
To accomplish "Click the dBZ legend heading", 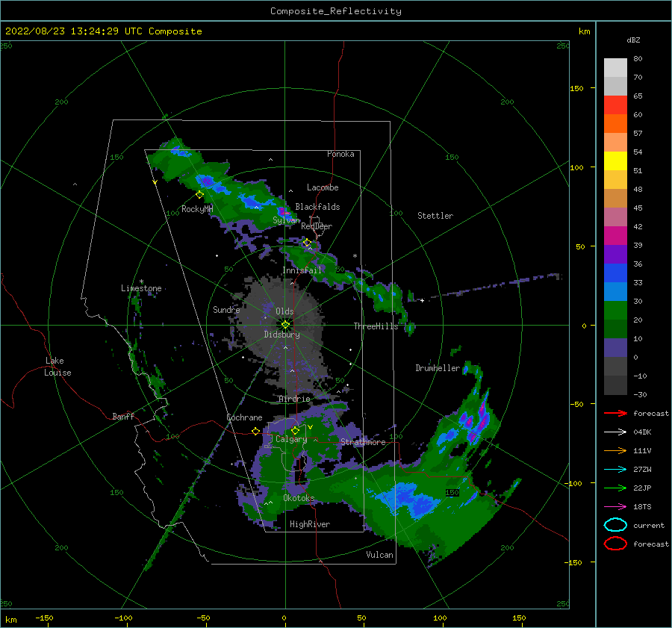I will (633, 40).
